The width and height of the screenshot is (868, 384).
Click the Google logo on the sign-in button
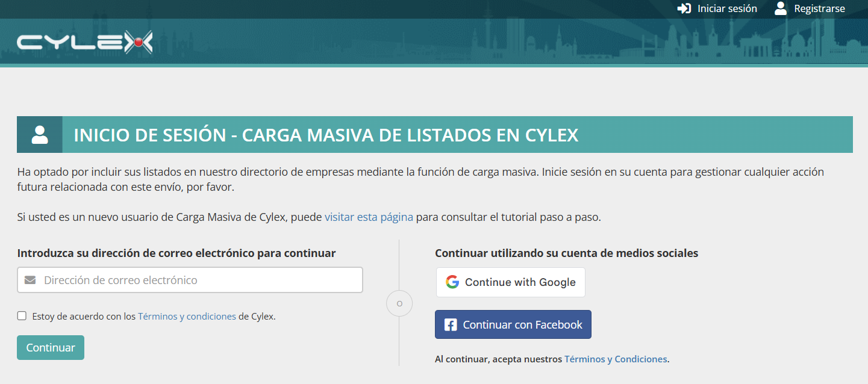[452, 282]
